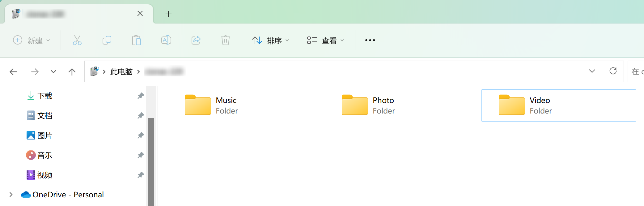Viewport: 644px width, 206px height.
Task: Toggle the pin next to 图片
Action: click(141, 135)
